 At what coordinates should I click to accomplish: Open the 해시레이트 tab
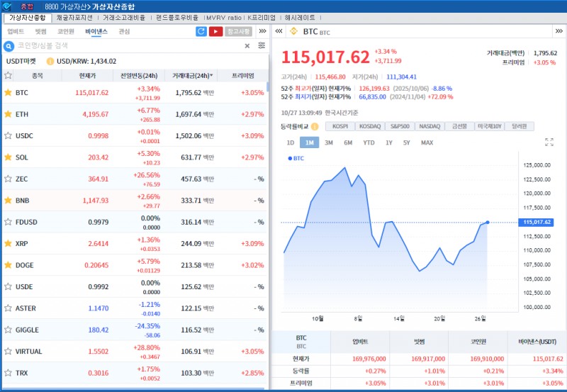click(x=300, y=17)
